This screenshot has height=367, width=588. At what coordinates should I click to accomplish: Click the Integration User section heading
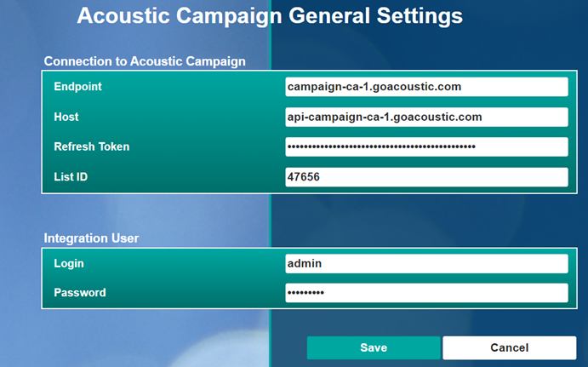[x=91, y=238]
